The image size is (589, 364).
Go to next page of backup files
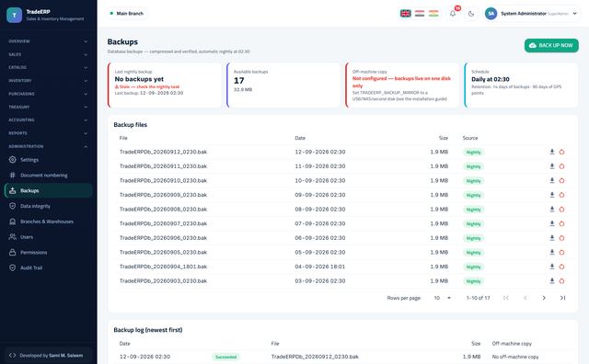coord(544,298)
